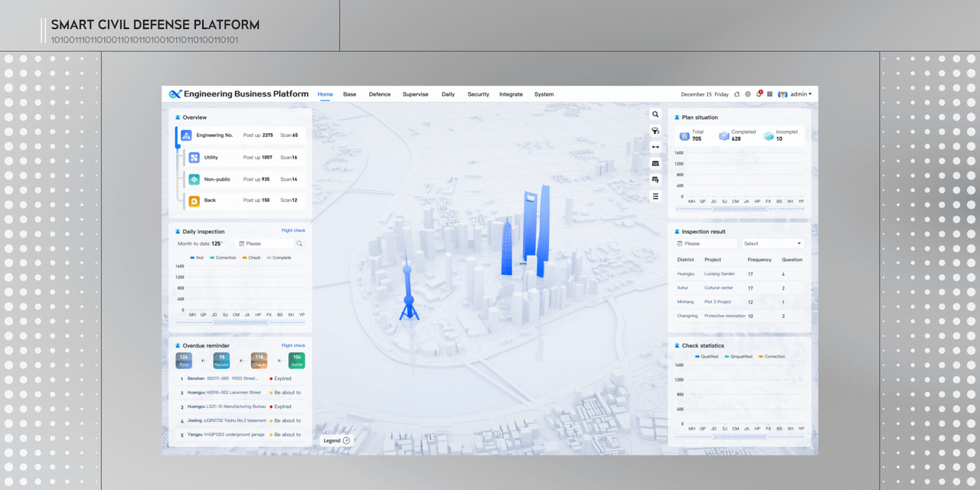
Task: Open the map list menu icon
Action: (x=655, y=196)
